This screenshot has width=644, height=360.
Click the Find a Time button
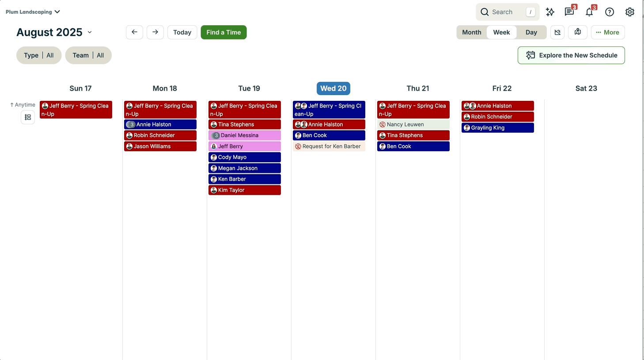224,32
